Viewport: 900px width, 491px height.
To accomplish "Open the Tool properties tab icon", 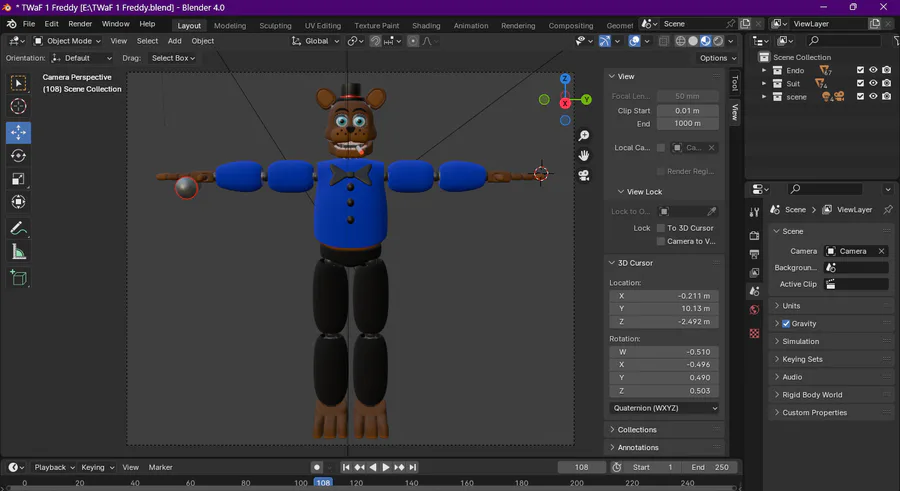I will [x=754, y=212].
